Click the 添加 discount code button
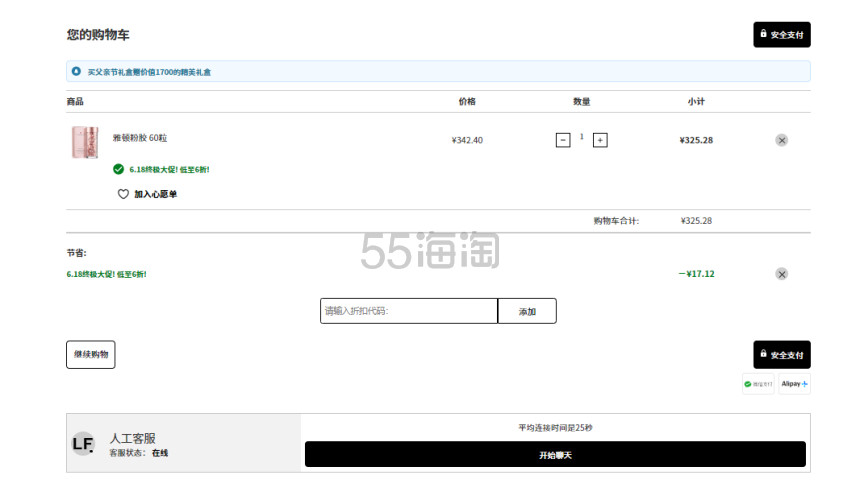The height and width of the screenshot is (500, 860). click(x=527, y=311)
